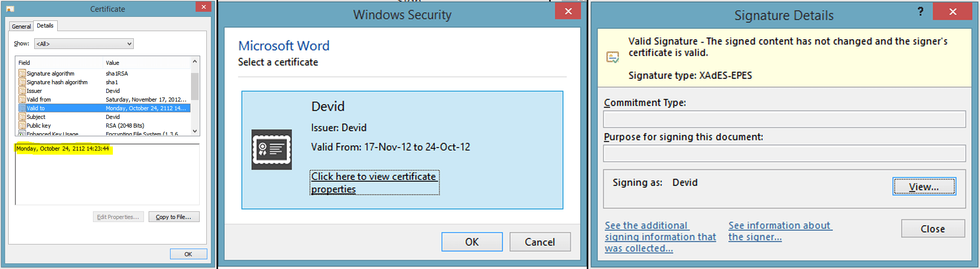Click the Commitment Type input field

click(x=784, y=119)
